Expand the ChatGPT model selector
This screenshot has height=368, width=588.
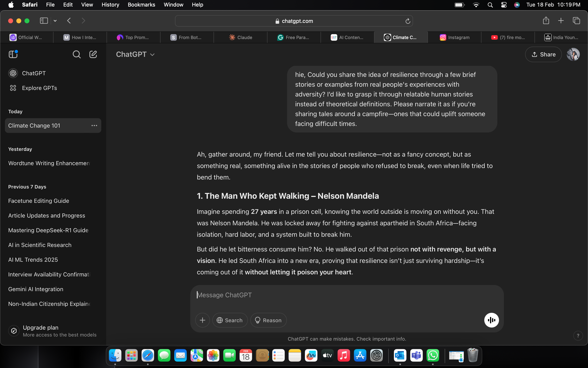135,54
